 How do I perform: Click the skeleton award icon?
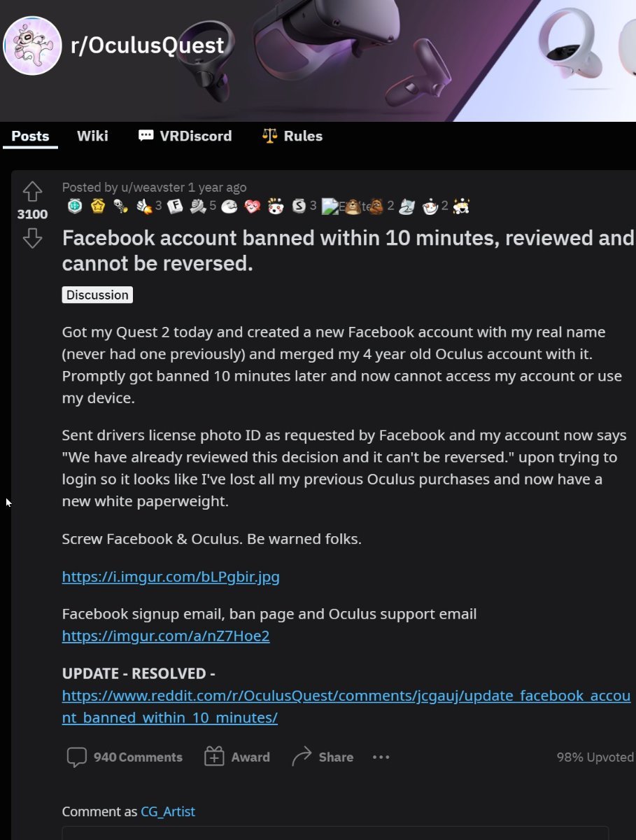click(120, 206)
